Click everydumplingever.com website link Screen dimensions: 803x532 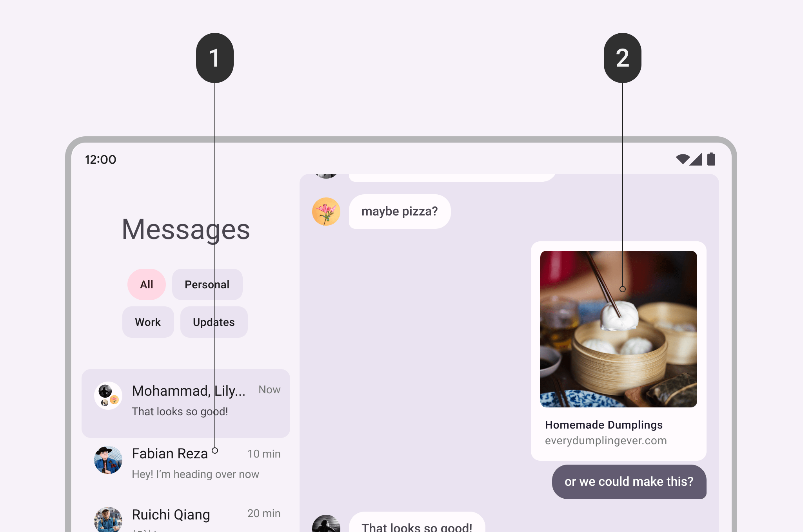pyautogui.click(x=605, y=440)
